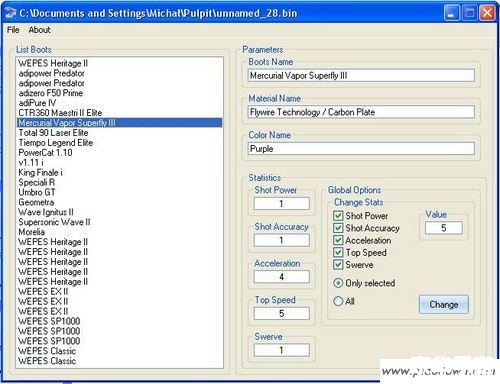Uncheck the Swerve checkbox
This screenshot has height=384, width=500.
coord(338,265)
